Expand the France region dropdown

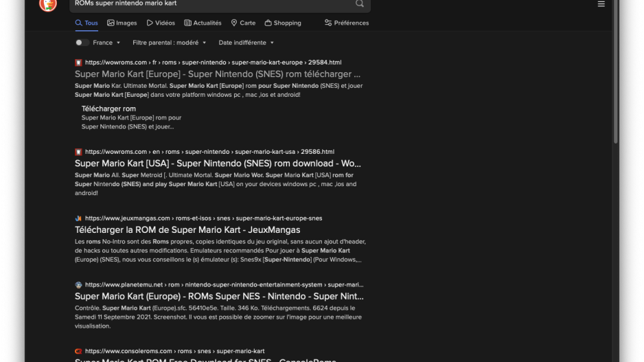[106, 43]
